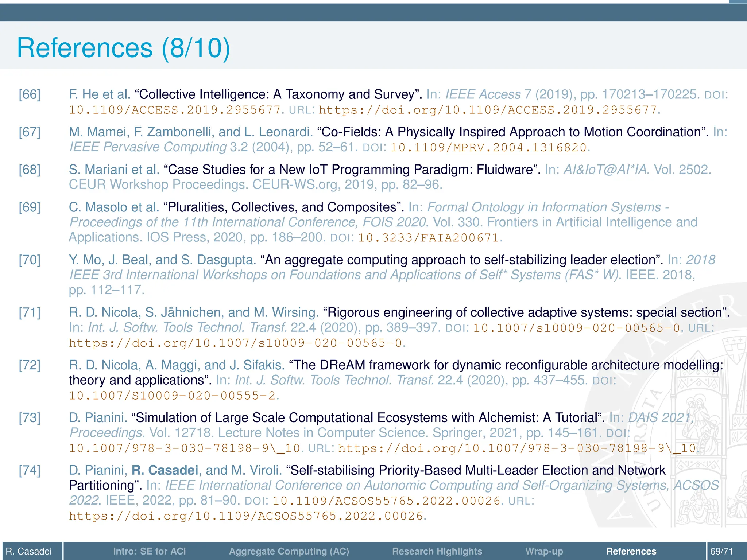Open URL https://doi.org/10.1007/s10009-020-00565-0
Image resolution: width=747 pixels, height=560 pixels.
[x=236, y=343]
